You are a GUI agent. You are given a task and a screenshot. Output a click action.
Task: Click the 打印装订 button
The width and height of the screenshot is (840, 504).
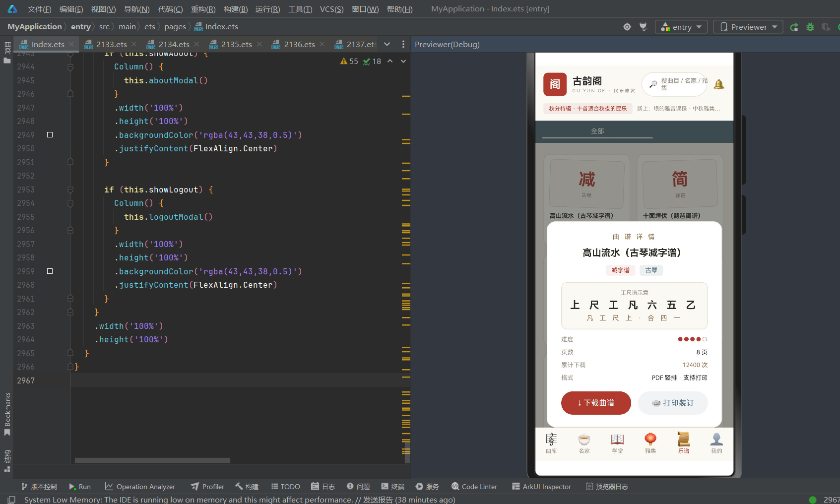tap(673, 403)
